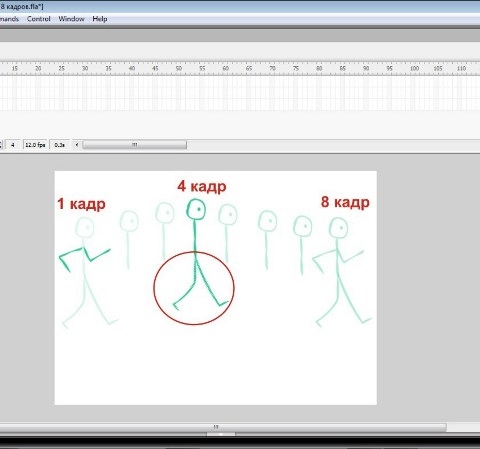The height and width of the screenshot is (449, 480).
Task: Open the Control menu
Action: tap(39, 19)
